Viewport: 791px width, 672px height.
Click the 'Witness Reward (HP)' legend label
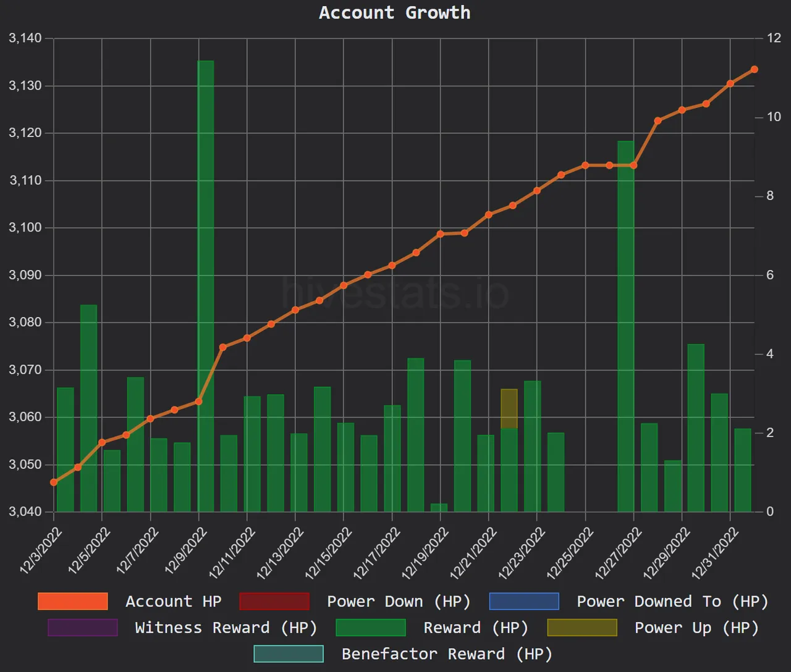click(226, 628)
